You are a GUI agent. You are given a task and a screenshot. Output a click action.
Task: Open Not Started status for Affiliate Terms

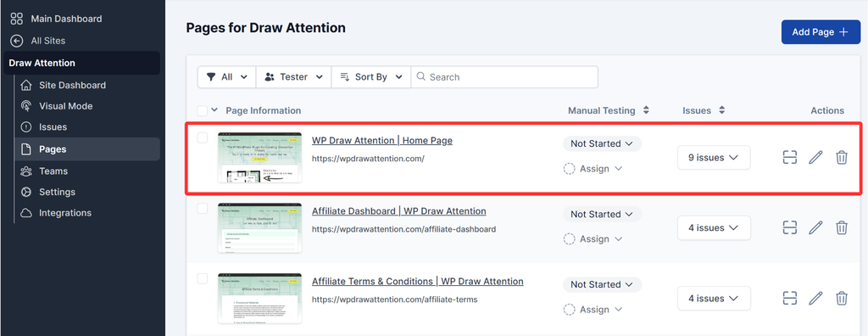[x=602, y=284]
